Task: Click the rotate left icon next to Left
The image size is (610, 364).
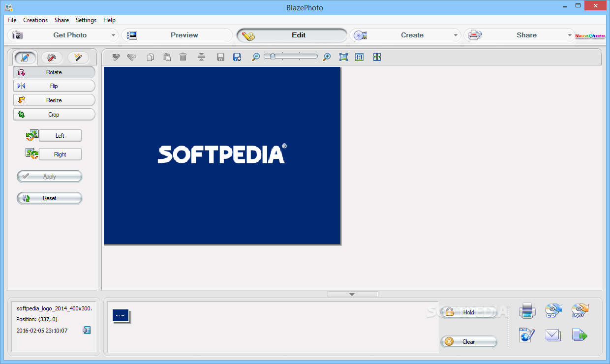Action: pos(32,135)
